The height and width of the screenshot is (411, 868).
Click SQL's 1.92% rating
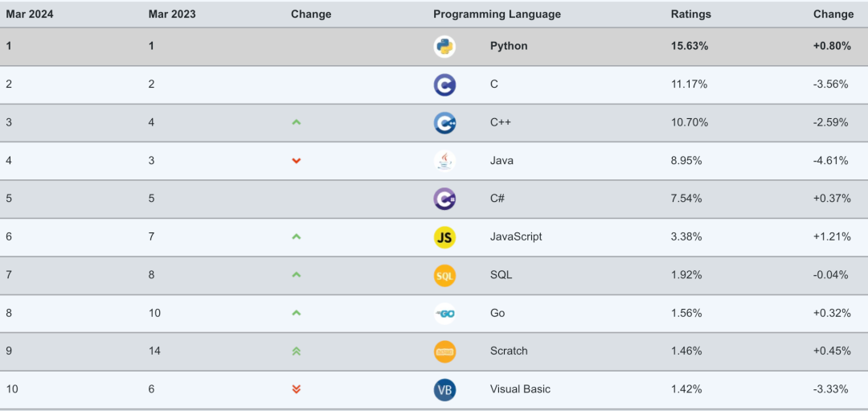[x=686, y=275]
